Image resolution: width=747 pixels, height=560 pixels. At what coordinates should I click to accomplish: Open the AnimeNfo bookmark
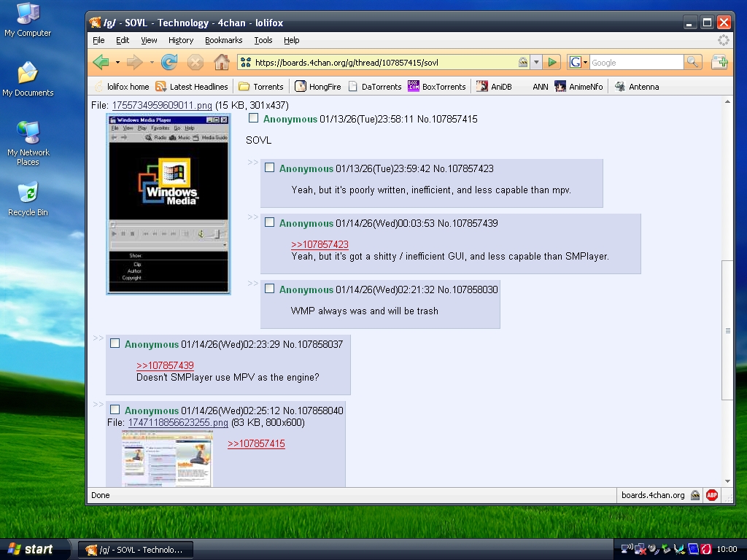click(578, 87)
